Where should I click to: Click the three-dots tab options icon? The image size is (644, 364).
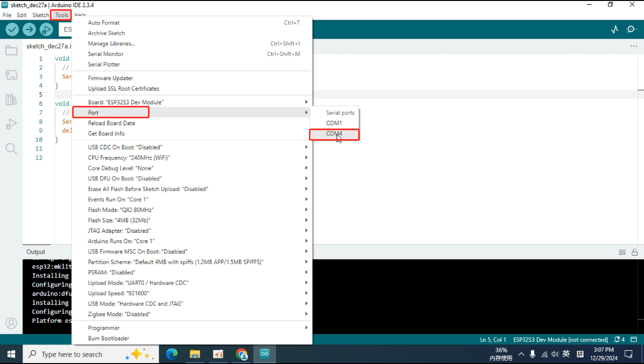(634, 46)
